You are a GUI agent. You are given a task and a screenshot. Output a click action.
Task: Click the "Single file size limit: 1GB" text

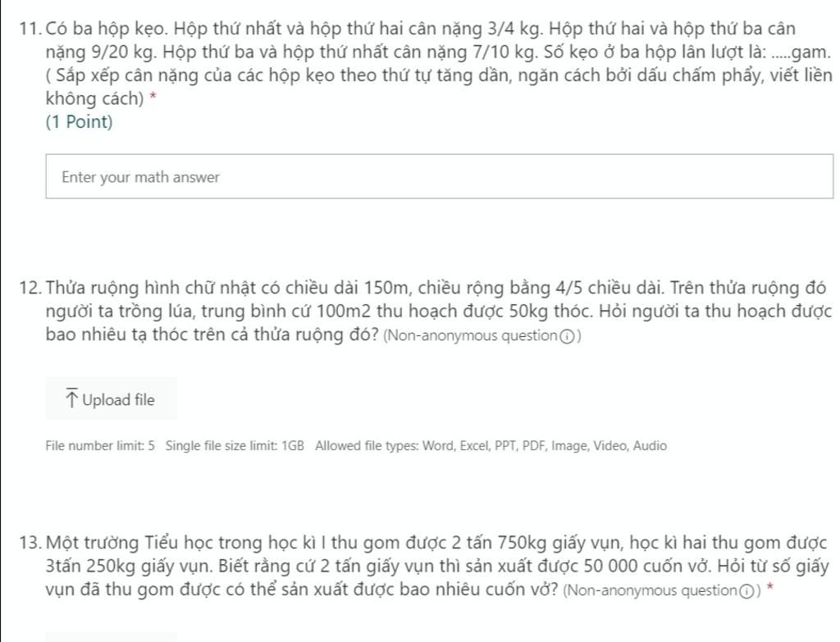(235, 446)
